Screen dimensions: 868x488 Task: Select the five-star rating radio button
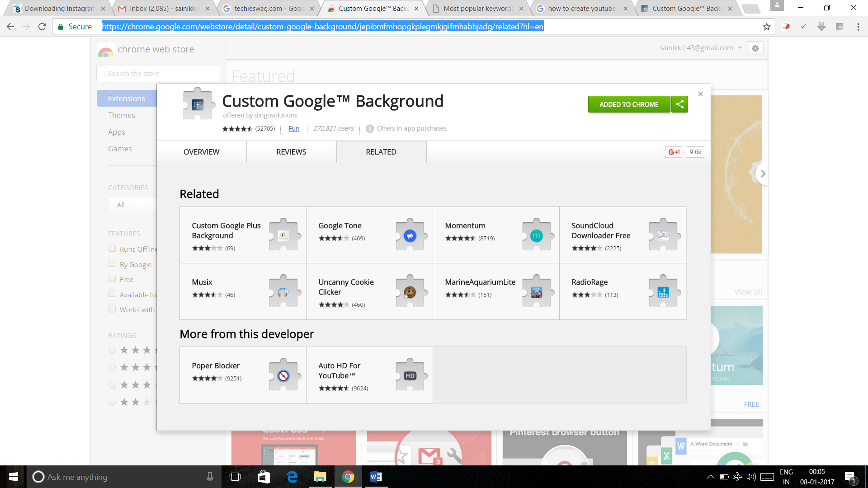[x=112, y=350]
